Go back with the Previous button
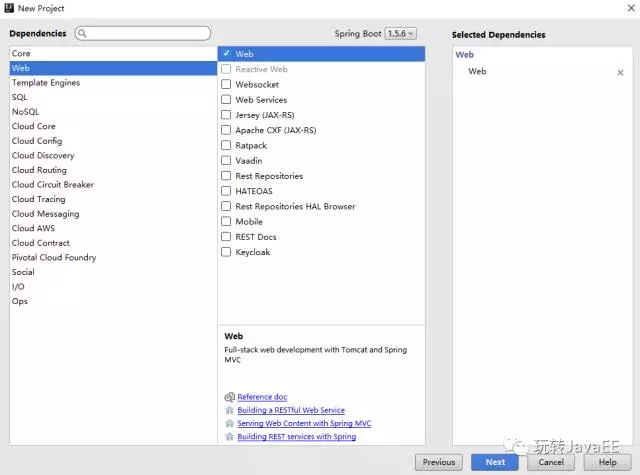The image size is (640, 475). coord(439,462)
